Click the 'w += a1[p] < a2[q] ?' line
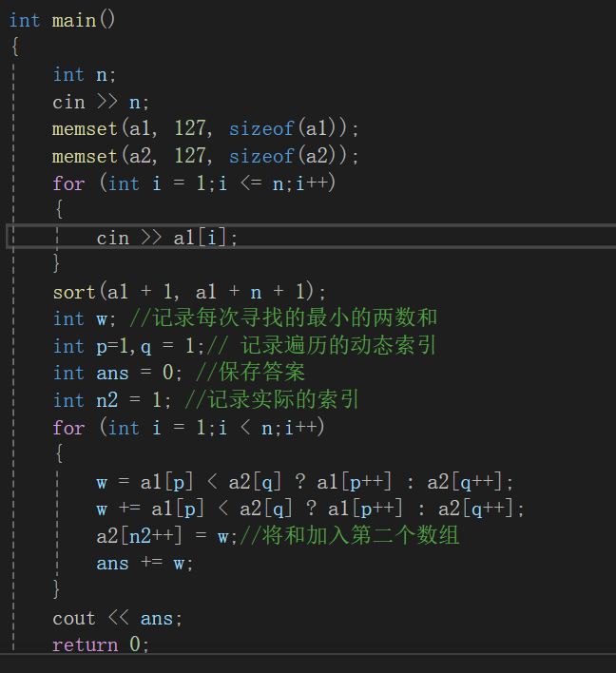616x673 pixels. [x=310, y=510]
